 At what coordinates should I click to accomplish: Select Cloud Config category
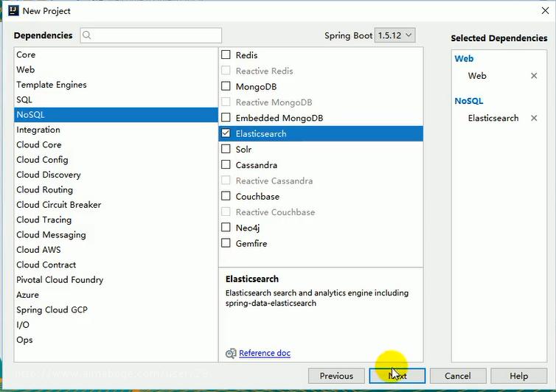point(116,160)
